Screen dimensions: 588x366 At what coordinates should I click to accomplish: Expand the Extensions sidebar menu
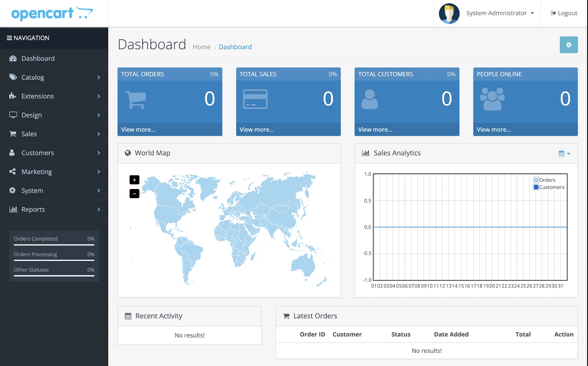pyautogui.click(x=54, y=96)
